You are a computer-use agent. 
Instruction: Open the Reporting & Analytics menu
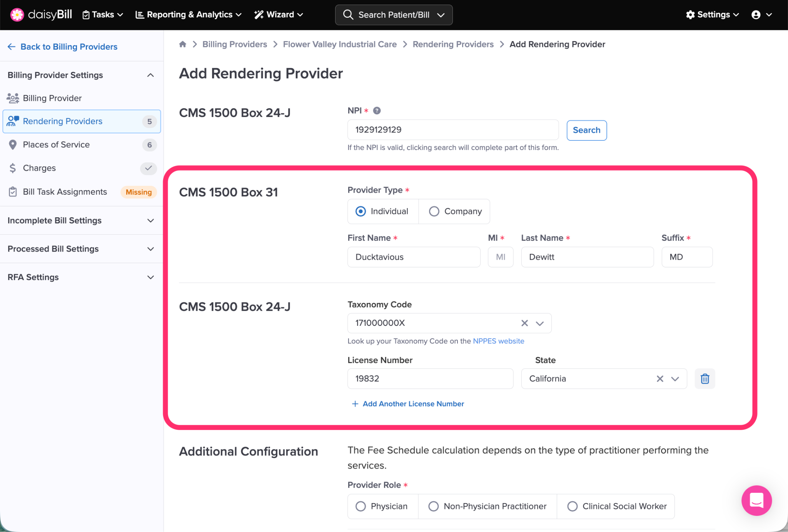click(189, 15)
